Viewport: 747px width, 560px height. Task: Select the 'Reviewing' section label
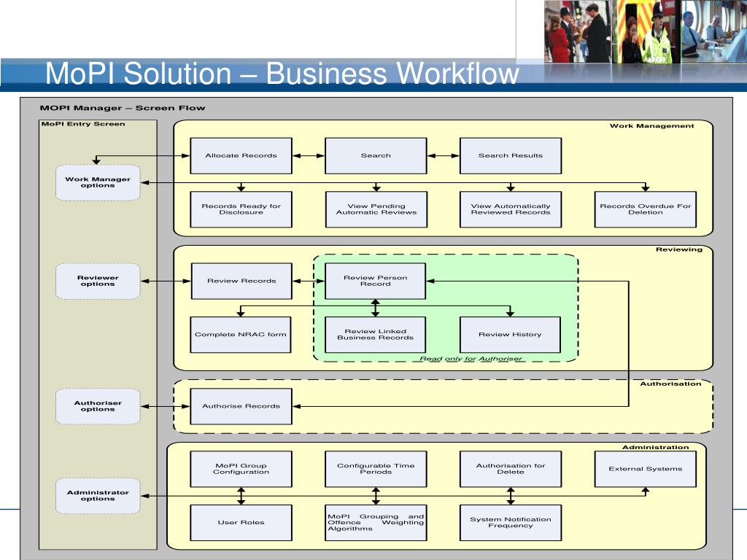(x=679, y=249)
